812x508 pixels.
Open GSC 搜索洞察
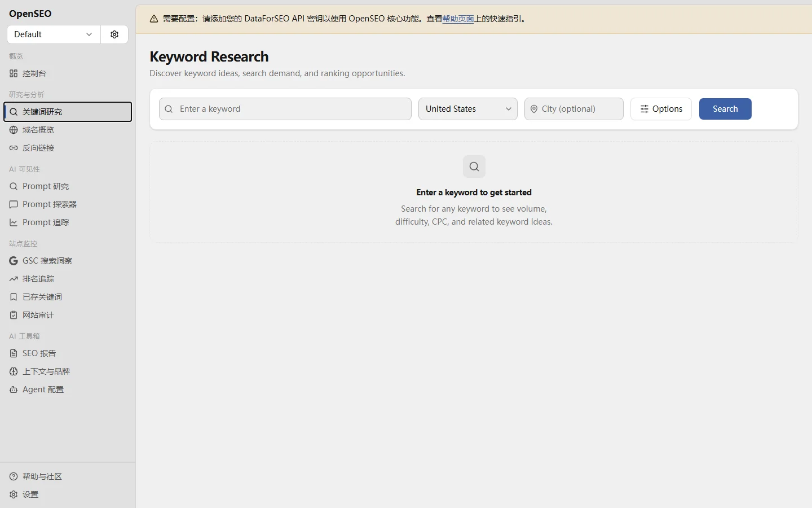click(68, 261)
